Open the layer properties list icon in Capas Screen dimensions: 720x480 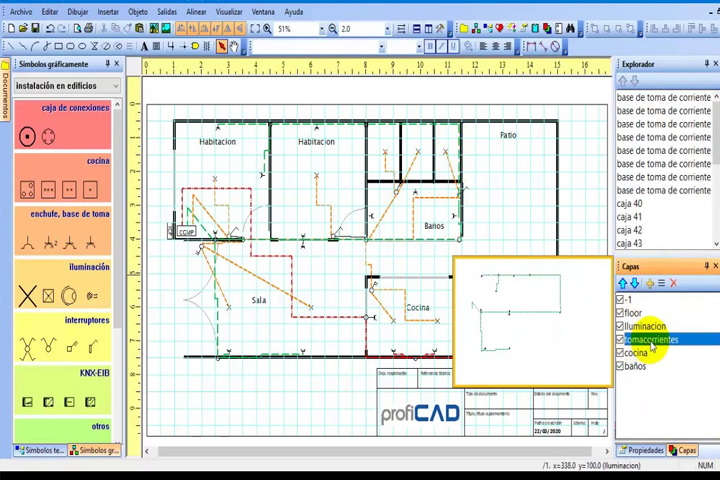661,283
